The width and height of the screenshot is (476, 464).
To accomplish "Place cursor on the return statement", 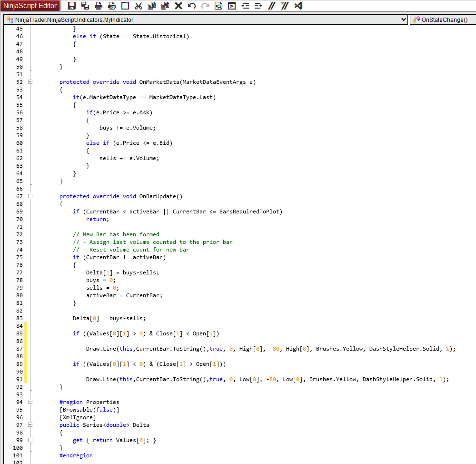I will click(97, 219).
